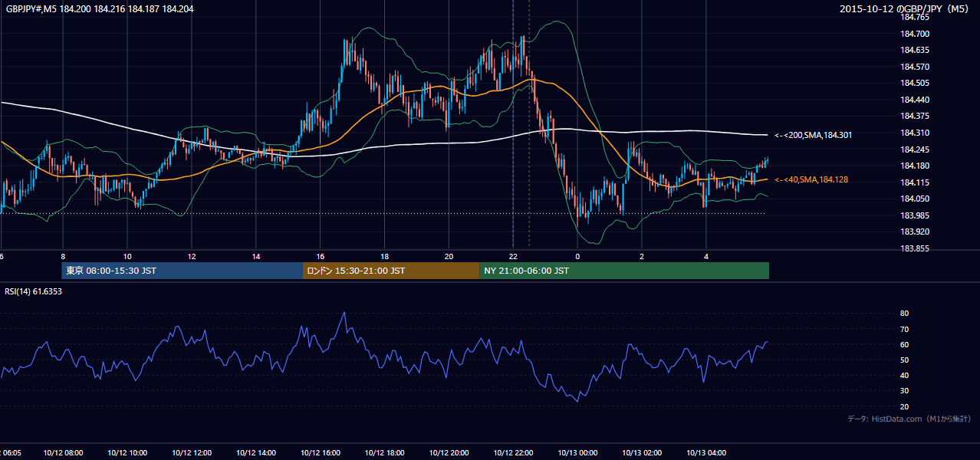This screenshot has height=460, width=980.
Task: Click the London 15:30-21:00 JST session bar
Action: pyautogui.click(x=392, y=271)
